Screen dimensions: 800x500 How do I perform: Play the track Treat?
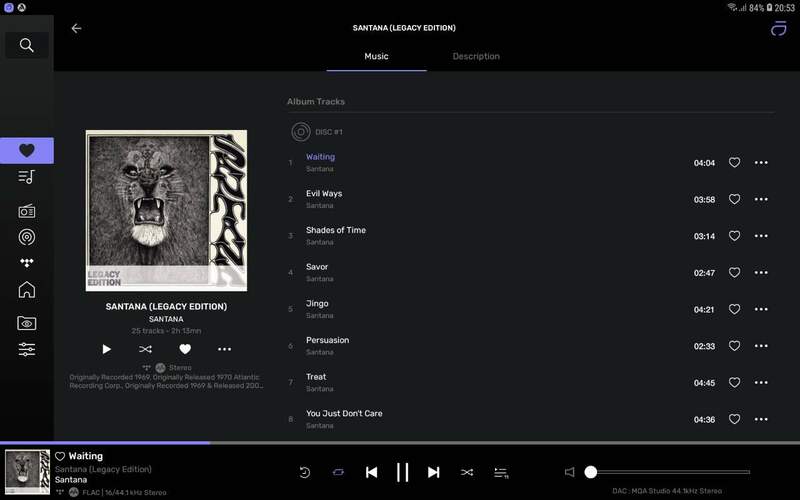click(x=316, y=377)
